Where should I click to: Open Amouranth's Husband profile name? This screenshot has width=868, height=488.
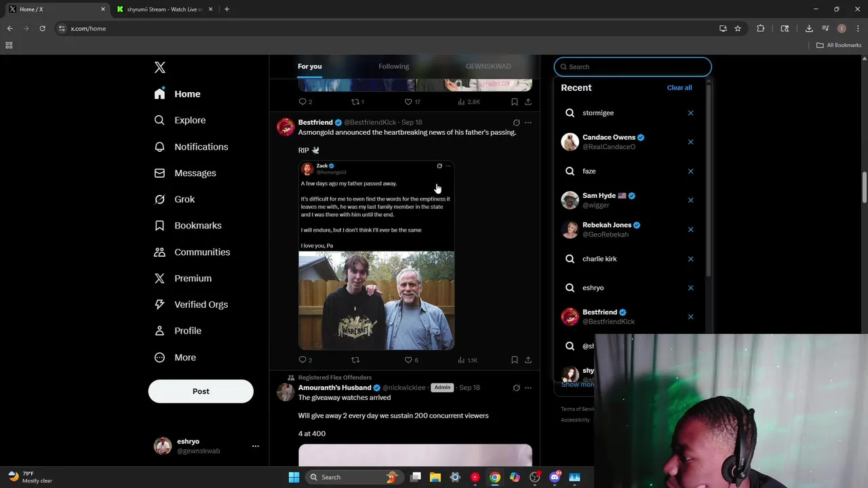click(334, 388)
